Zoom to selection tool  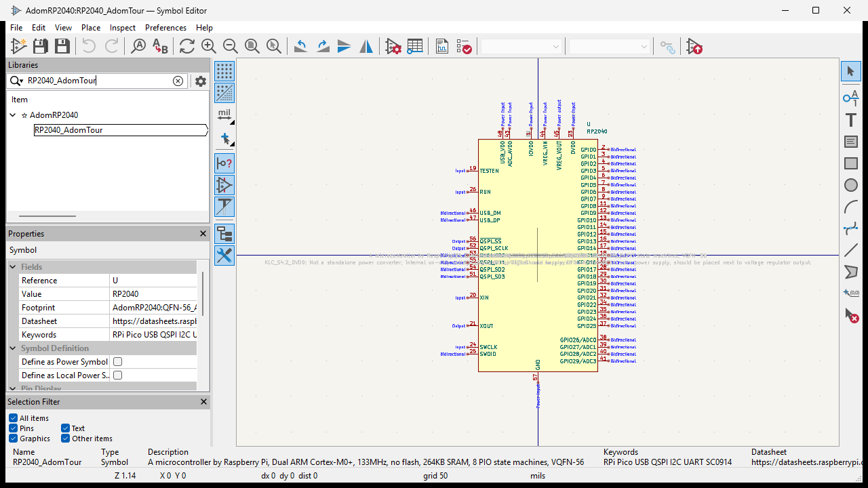coord(274,46)
